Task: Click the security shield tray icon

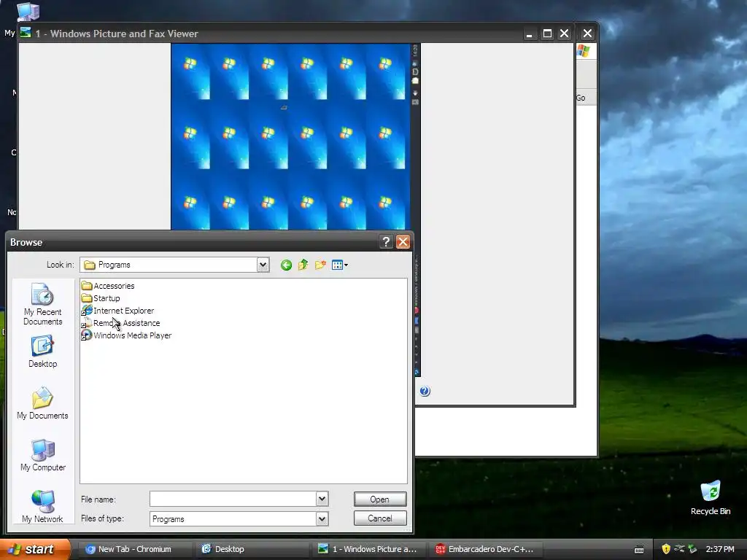Action: coord(666,549)
